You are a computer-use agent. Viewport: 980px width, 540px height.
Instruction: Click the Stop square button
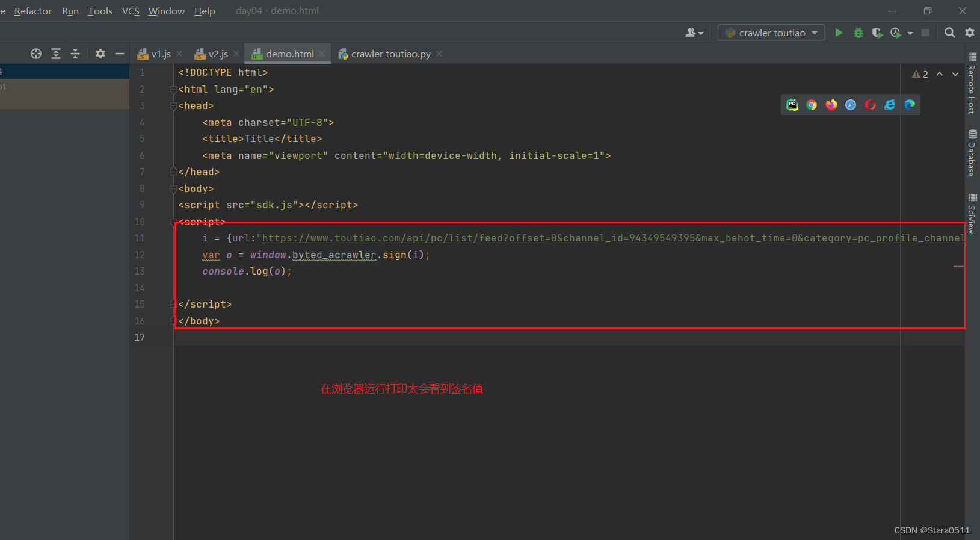pos(925,33)
